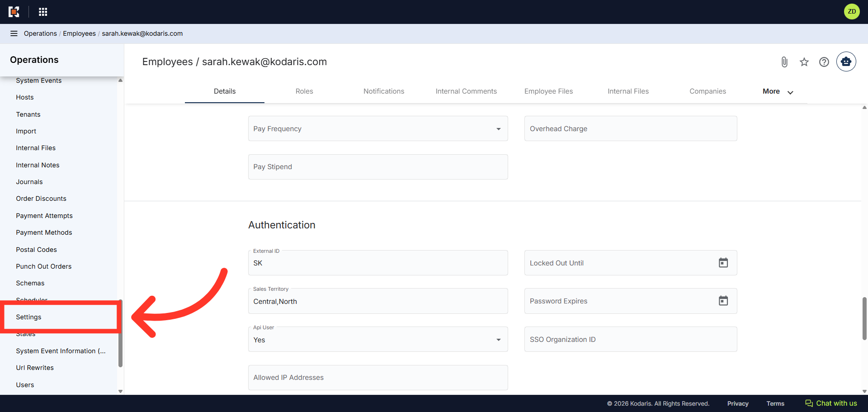The height and width of the screenshot is (412, 868).
Task: Focus the Allowed IP Addresses field
Action: (378, 378)
